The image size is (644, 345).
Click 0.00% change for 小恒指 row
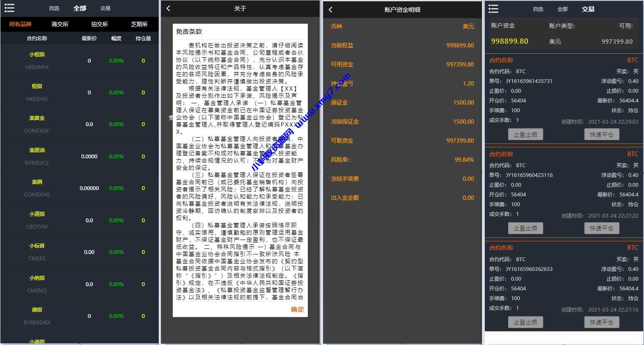[116, 61]
